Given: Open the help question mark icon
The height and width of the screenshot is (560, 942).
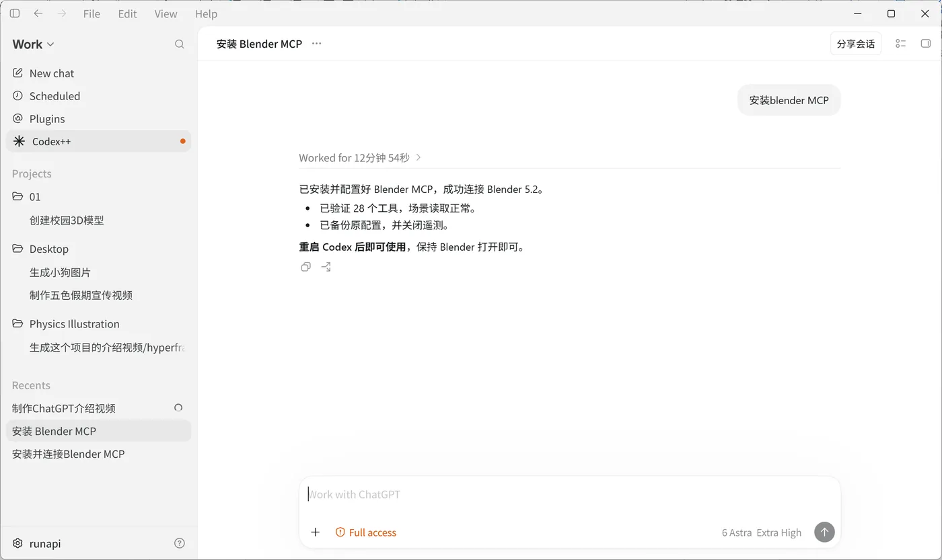Looking at the screenshot, I should pyautogui.click(x=180, y=543).
